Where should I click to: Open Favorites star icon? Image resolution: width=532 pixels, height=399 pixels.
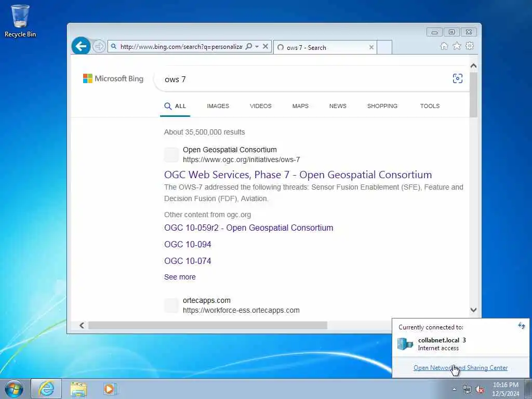click(457, 46)
